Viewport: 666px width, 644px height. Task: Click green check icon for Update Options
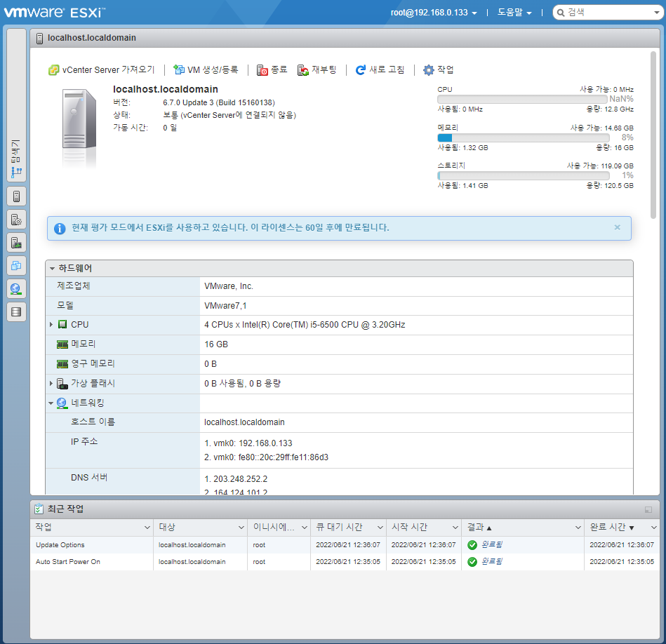tap(472, 545)
